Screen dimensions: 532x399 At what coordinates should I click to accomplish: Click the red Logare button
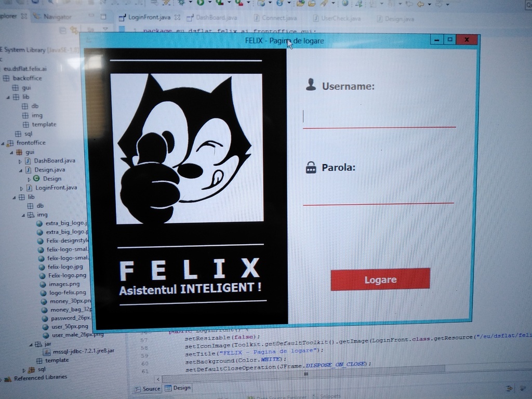tap(380, 280)
